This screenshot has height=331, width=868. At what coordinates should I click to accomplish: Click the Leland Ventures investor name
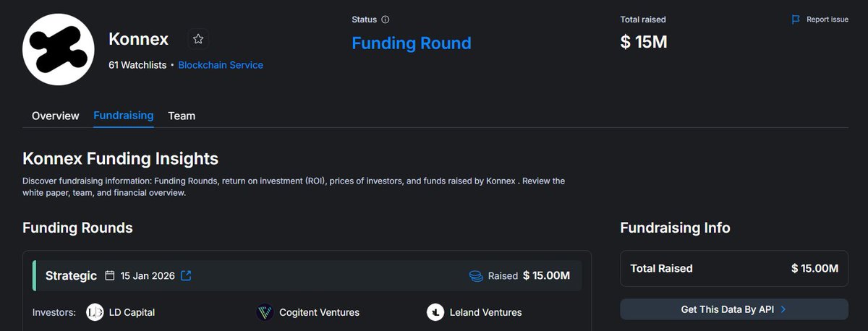point(485,312)
